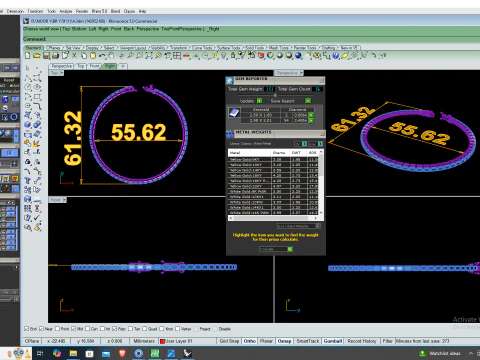This screenshot has width=480, height=360.
Task: Open the Standard toolbar tab
Action: (x=33, y=48)
